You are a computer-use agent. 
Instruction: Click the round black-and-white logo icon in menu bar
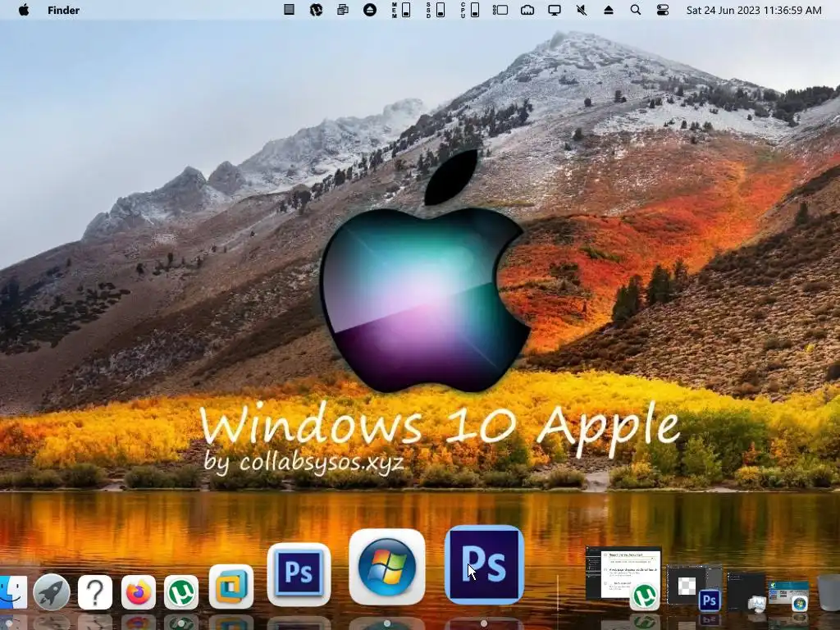316,10
